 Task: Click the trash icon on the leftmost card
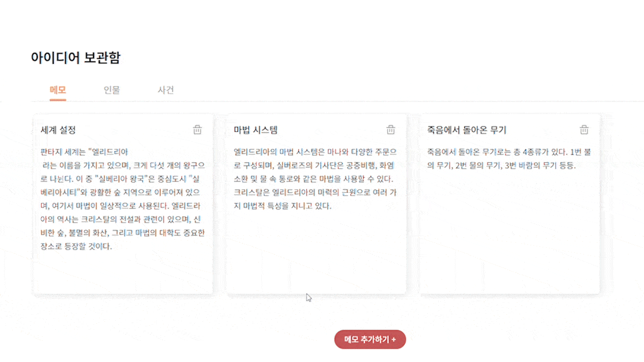tap(197, 130)
